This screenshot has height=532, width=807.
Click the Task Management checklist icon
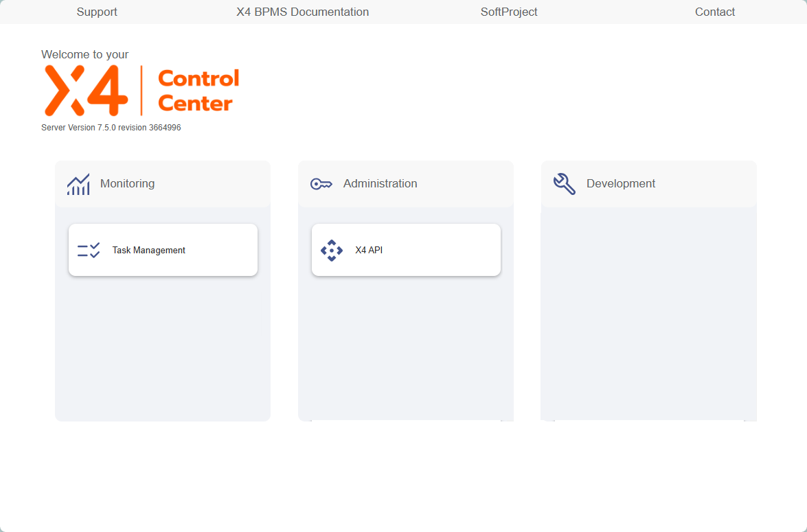tap(89, 251)
